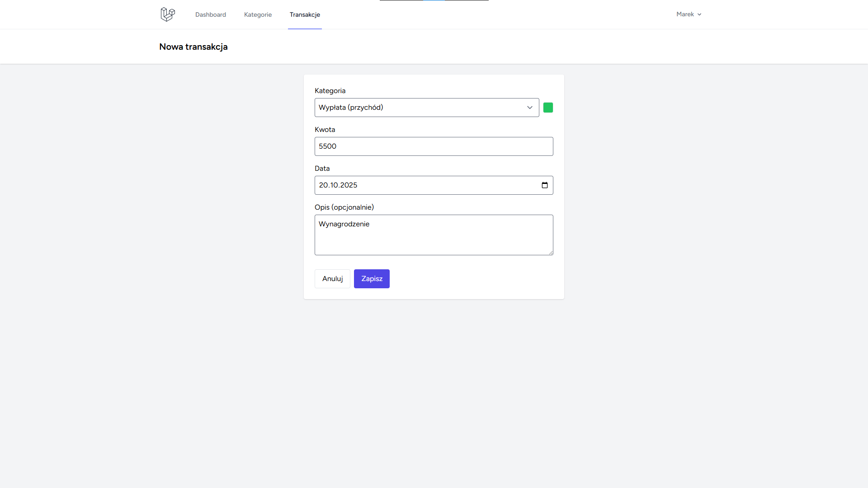The width and height of the screenshot is (868, 488).
Task: Click the Opis (opcjonalnie) label
Action: coord(344,207)
